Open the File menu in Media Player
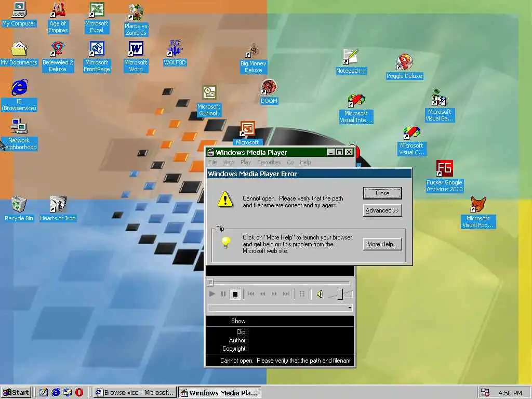Image resolution: width=532 pixels, height=399 pixels. point(212,162)
